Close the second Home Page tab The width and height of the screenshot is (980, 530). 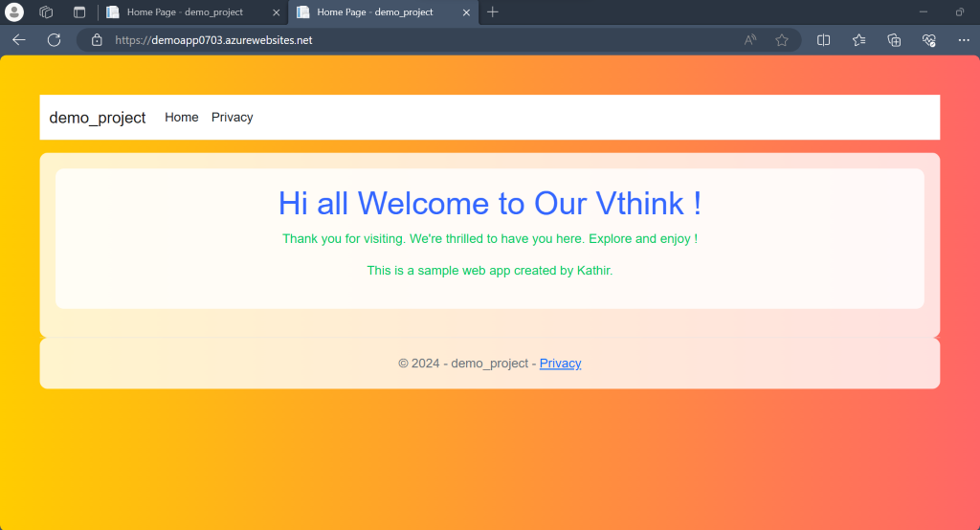pos(466,12)
